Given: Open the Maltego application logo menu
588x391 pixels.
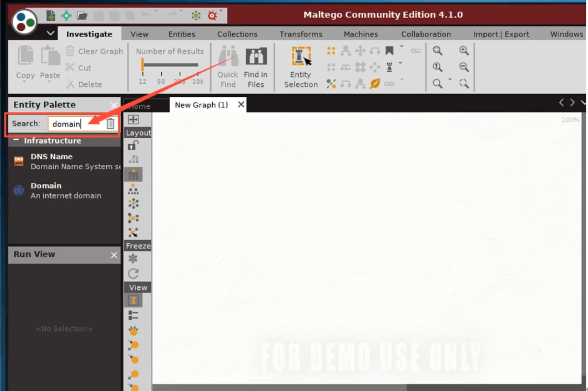Looking at the screenshot, I should pos(25,21).
